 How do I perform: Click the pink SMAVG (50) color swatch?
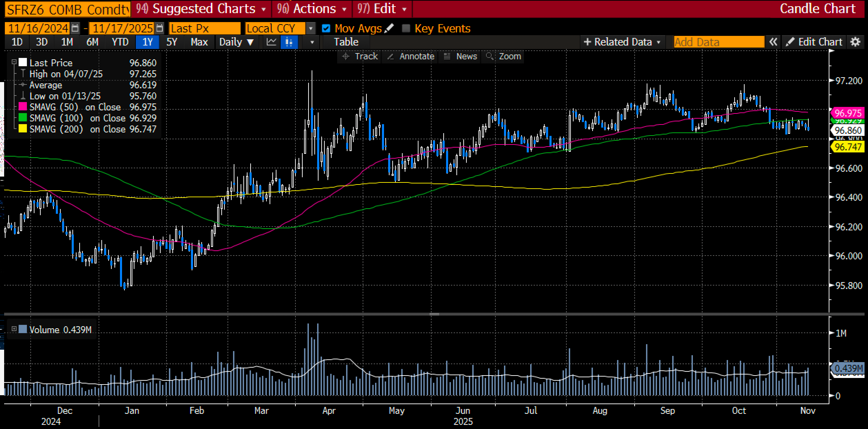pos(23,107)
